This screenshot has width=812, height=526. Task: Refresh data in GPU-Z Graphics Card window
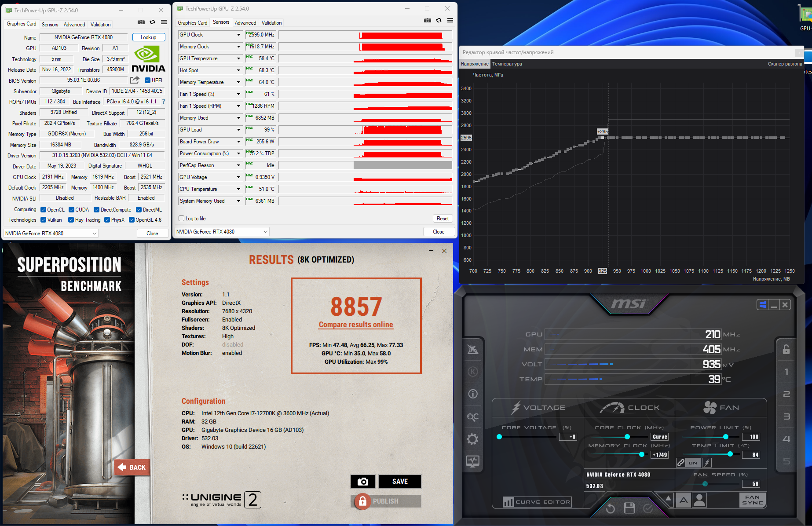pyautogui.click(x=152, y=22)
